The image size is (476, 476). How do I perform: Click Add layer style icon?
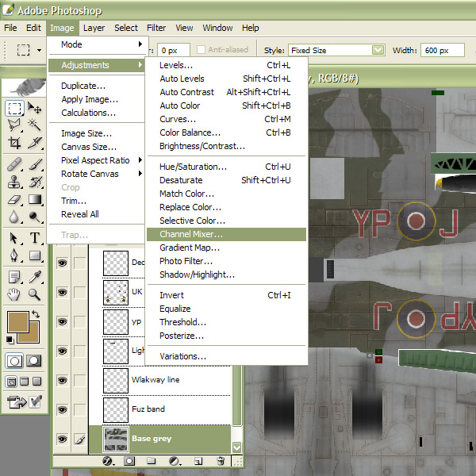click(108, 462)
